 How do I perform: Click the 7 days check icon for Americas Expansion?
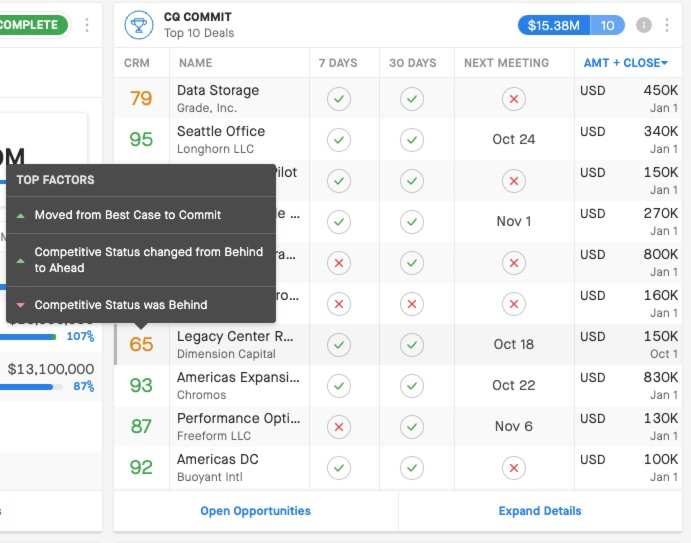click(339, 386)
